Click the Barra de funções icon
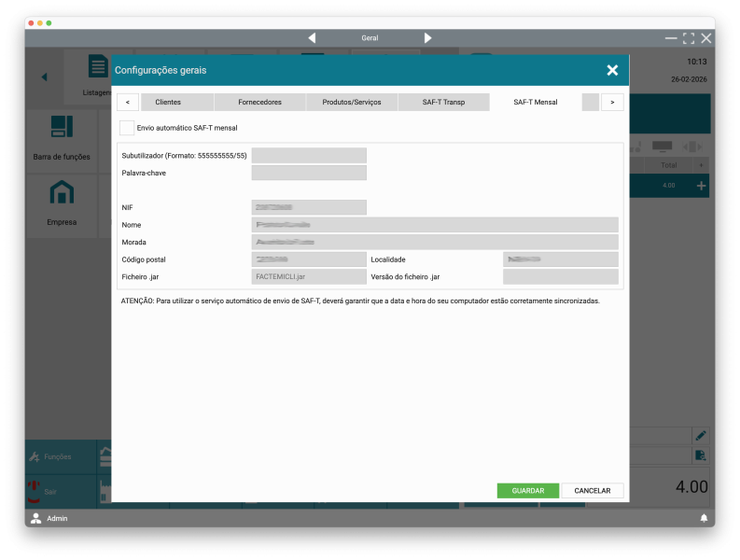Screen dimensions: 740x560 [x=62, y=128]
